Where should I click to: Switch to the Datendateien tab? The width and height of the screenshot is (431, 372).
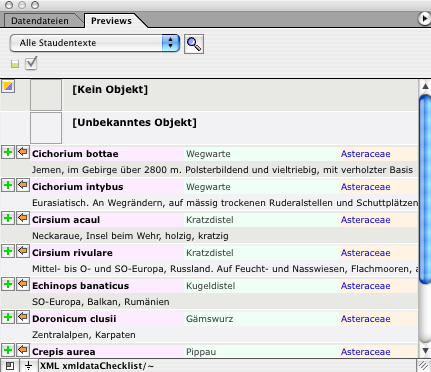pyautogui.click(x=40, y=21)
